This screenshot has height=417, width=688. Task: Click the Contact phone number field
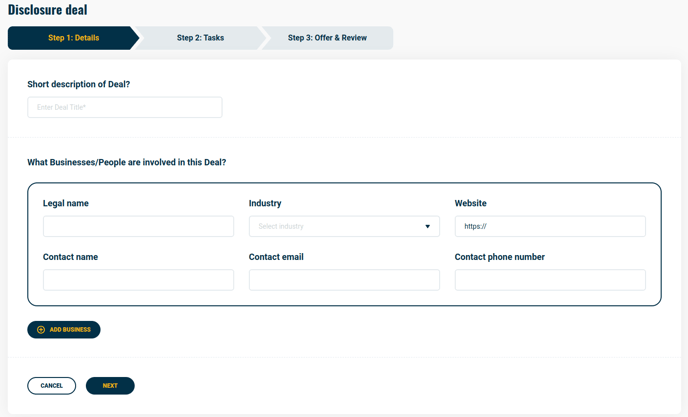(550, 280)
